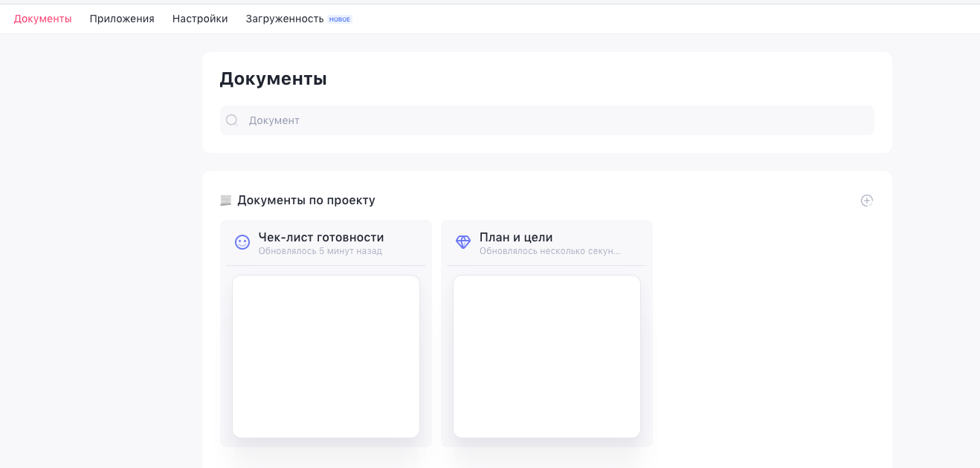Click the НОВОЕ badge next to Загруженность
Image resolution: width=980 pixels, height=468 pixels.
point(340,19)
